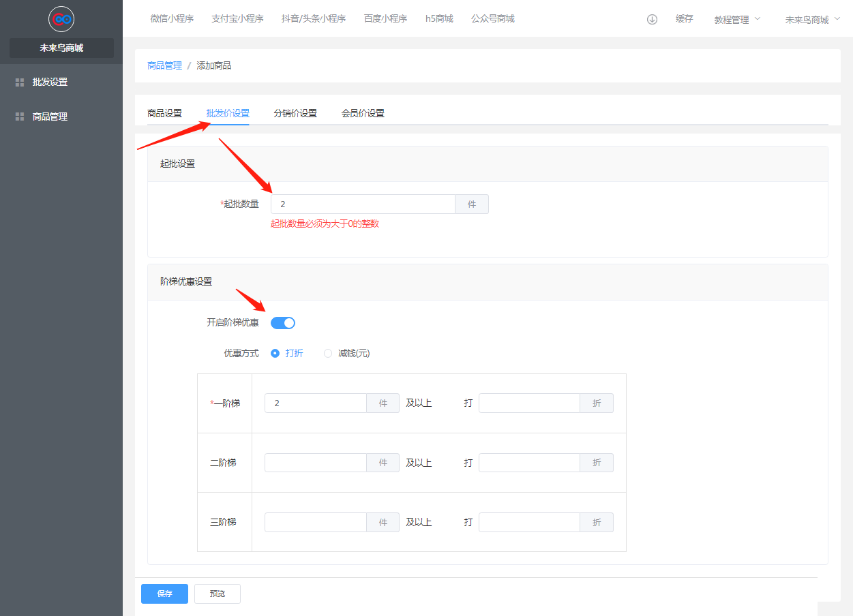
Task: Open the 会员价设置 tab
Action: [363, 113]
